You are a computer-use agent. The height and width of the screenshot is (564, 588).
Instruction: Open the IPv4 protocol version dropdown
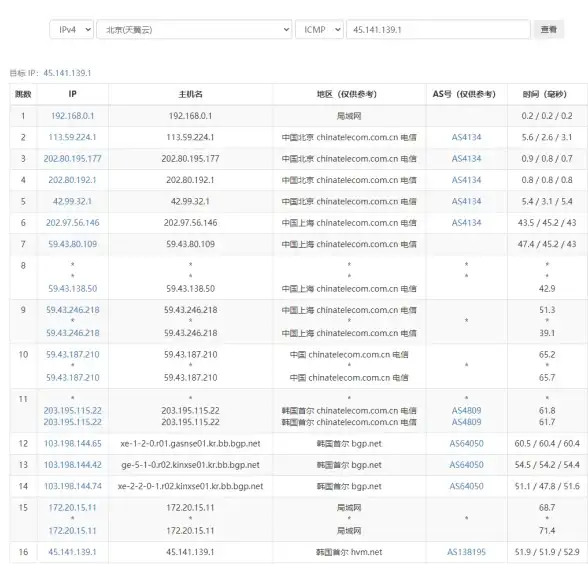coord(71,29)
